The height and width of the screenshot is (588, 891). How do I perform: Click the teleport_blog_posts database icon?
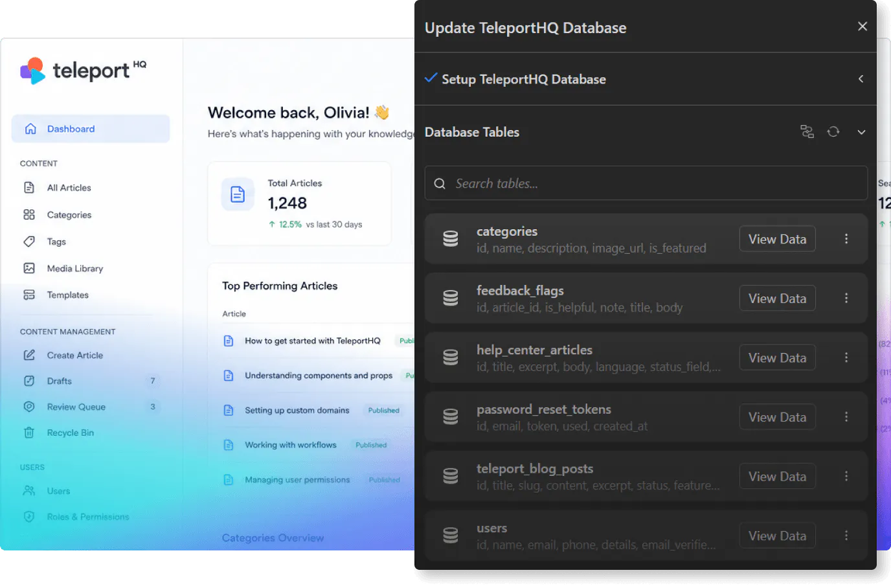tap(451, 477)
